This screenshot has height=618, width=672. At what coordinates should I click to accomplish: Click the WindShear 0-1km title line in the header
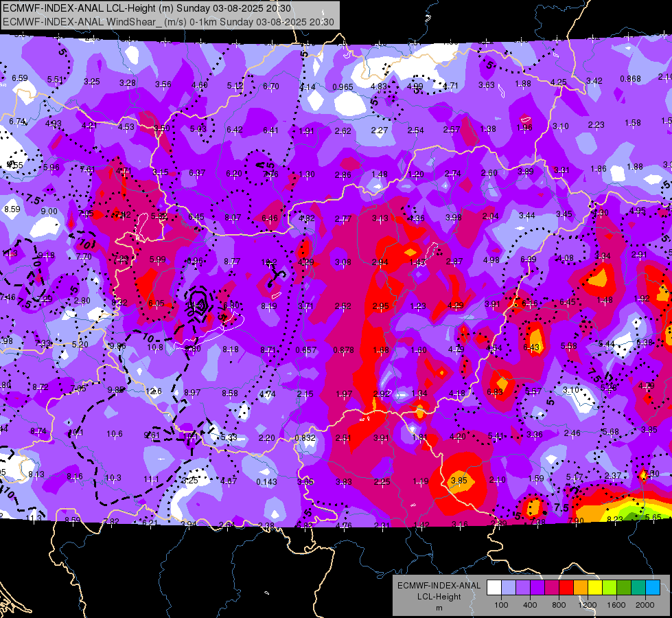tap(168, 22)
